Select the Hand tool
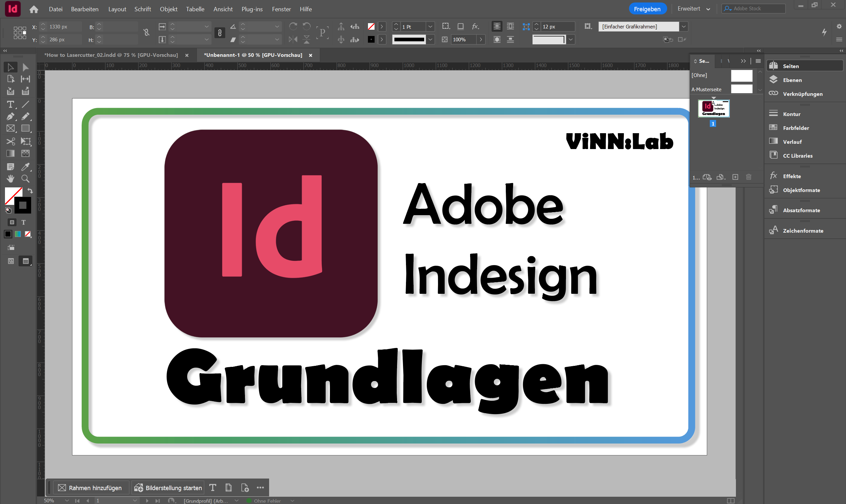Viewport: 846px width, 504px height. point(11,179)
